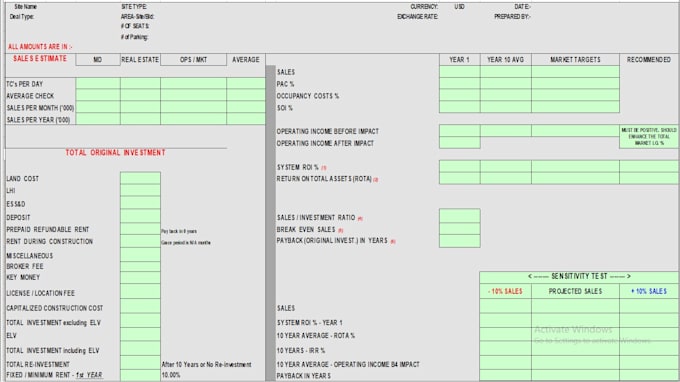Click the TOTAL ORIGINAL INVESTMENT heading
This screenshot has height=382, width=680.
tap(115, 153)
